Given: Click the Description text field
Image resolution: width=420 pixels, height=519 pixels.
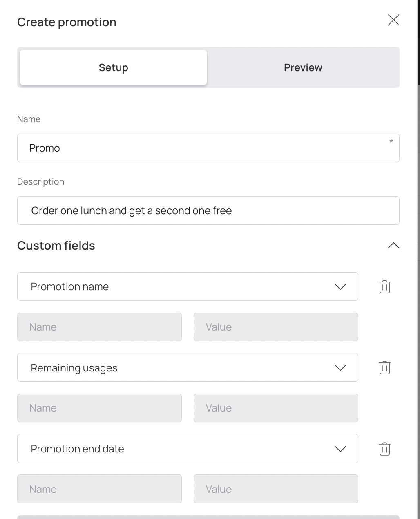Looking at the screenshot, I should (x=208, y=210).
